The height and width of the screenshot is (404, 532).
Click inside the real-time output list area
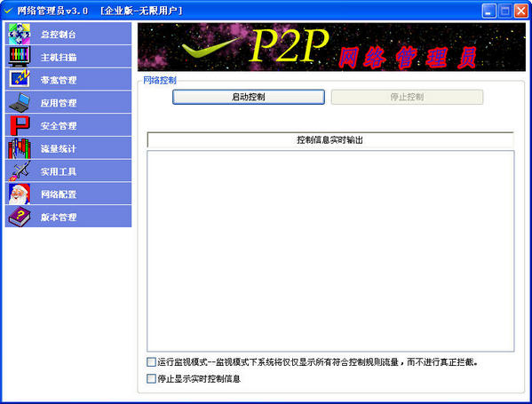pyautogui.click(x=330, y=251)
